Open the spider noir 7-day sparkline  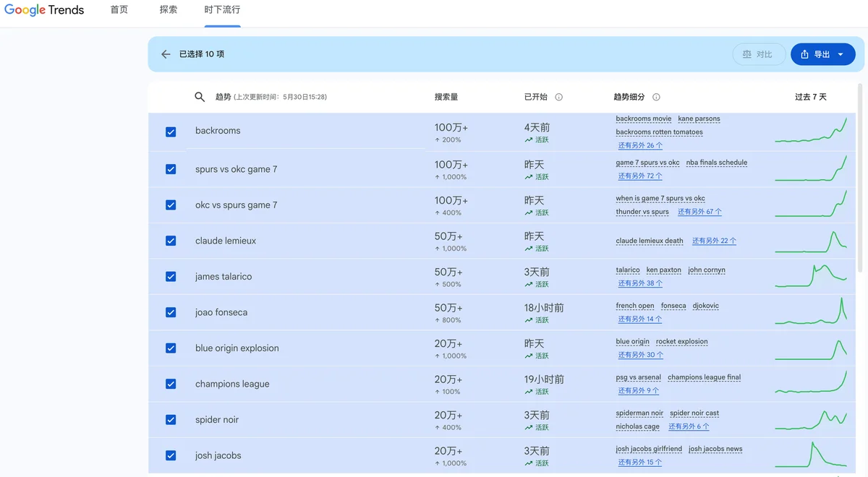pos(811,419)
